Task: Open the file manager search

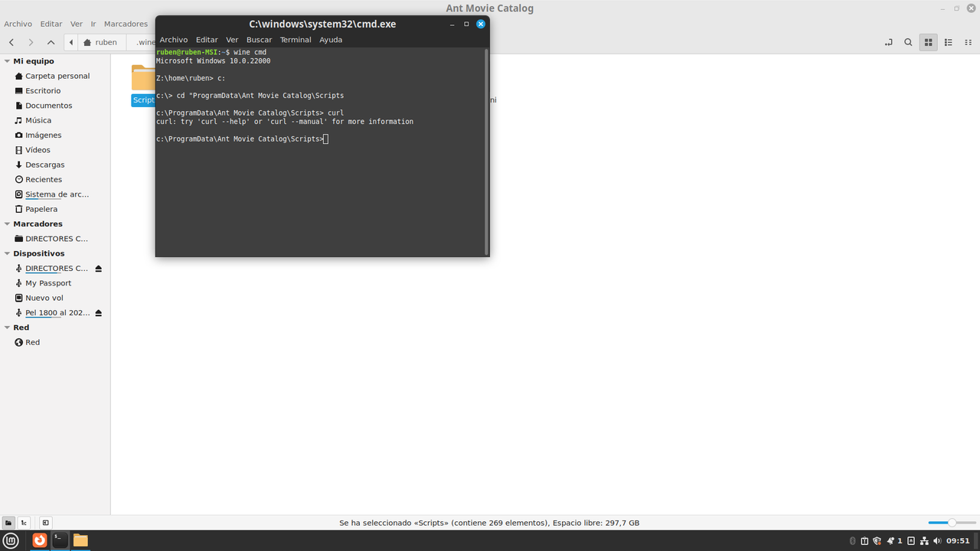Action: pyautogui.click(x=908, y=42)
